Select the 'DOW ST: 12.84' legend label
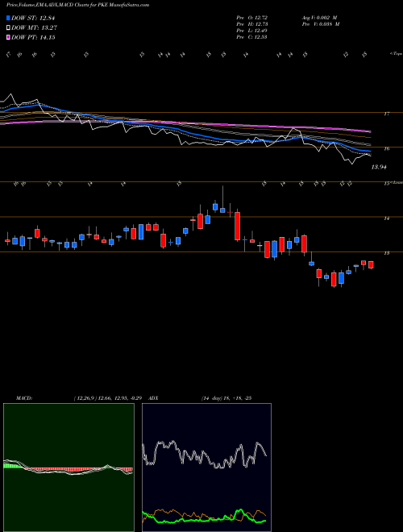This screenshot has width=403, height=532. pyautogui.click(x=33, y=18)
